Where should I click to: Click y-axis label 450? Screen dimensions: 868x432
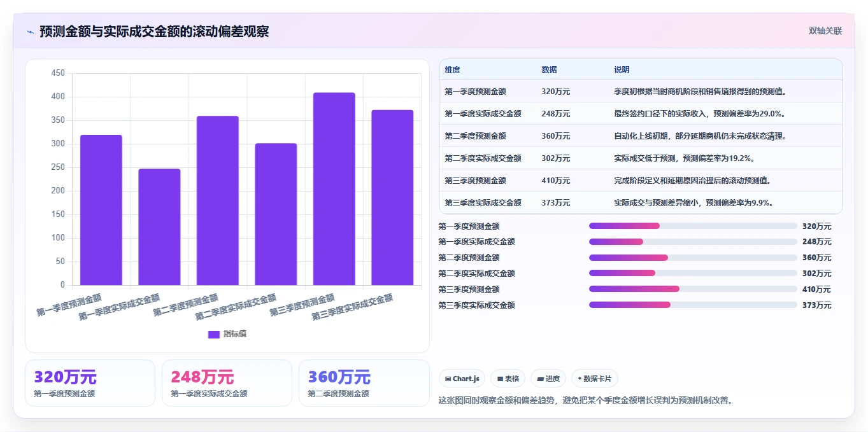click(58, 73)
